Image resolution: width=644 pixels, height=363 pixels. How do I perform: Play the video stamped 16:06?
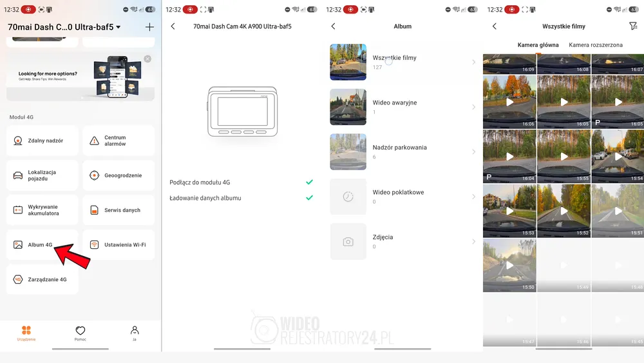(509, 102)
